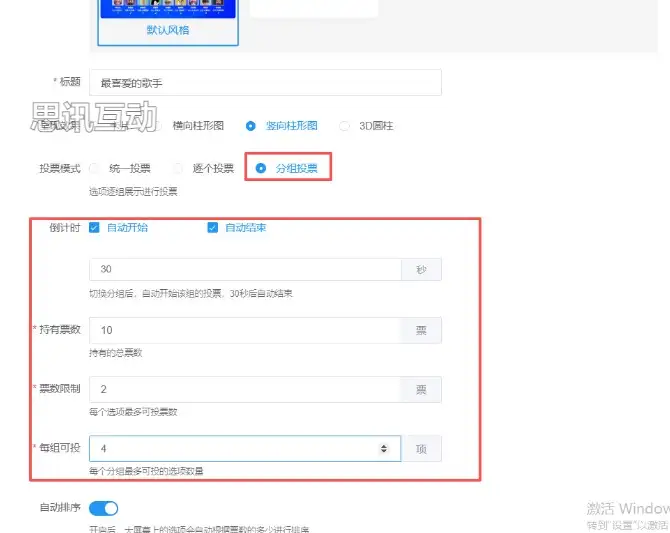Click the 项 unit label beside 每组可投

(421, 448)
